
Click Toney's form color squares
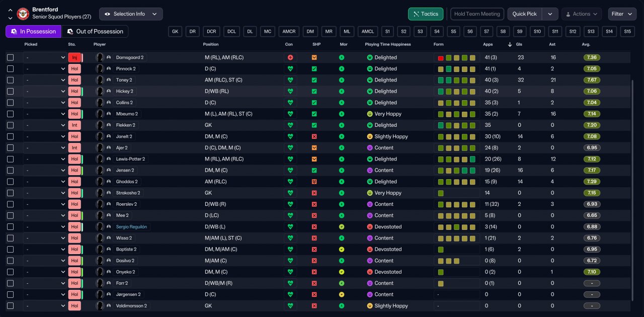[x=456, y=80]
